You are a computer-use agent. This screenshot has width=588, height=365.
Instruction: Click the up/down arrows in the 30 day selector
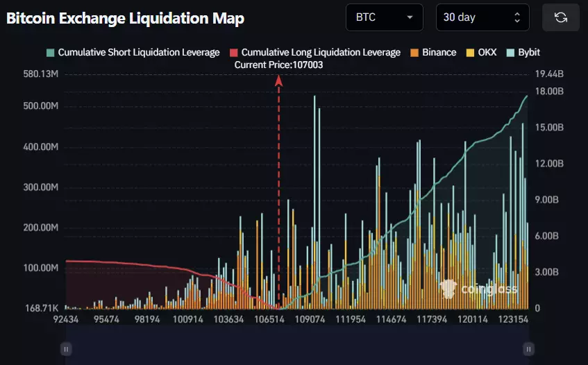pyautogui.click(x=516, y=17)
